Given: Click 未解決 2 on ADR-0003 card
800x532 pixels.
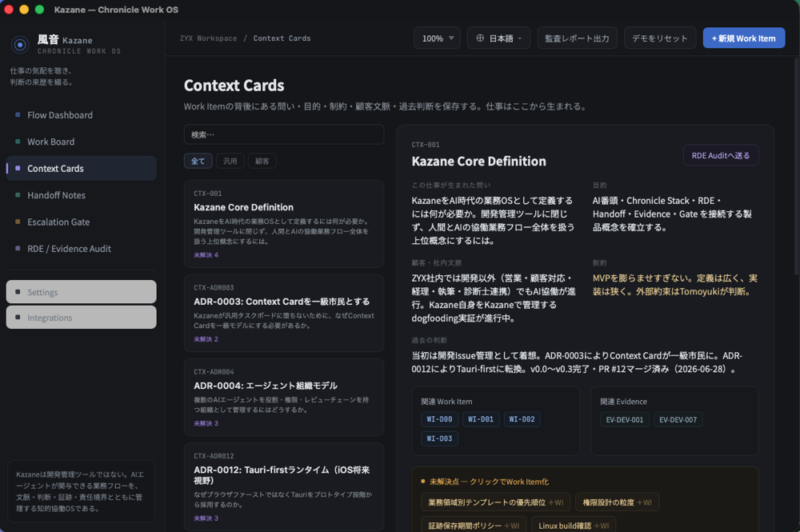Looking at the screenshot, I should tap(206, 339).
